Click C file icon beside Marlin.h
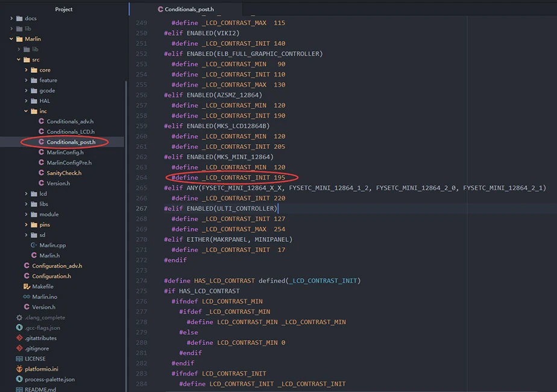 click(34, 255)
